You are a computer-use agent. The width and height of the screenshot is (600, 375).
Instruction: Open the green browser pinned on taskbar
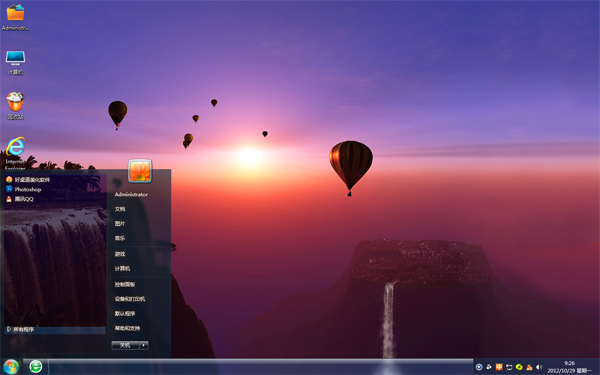tap(36, 367)
